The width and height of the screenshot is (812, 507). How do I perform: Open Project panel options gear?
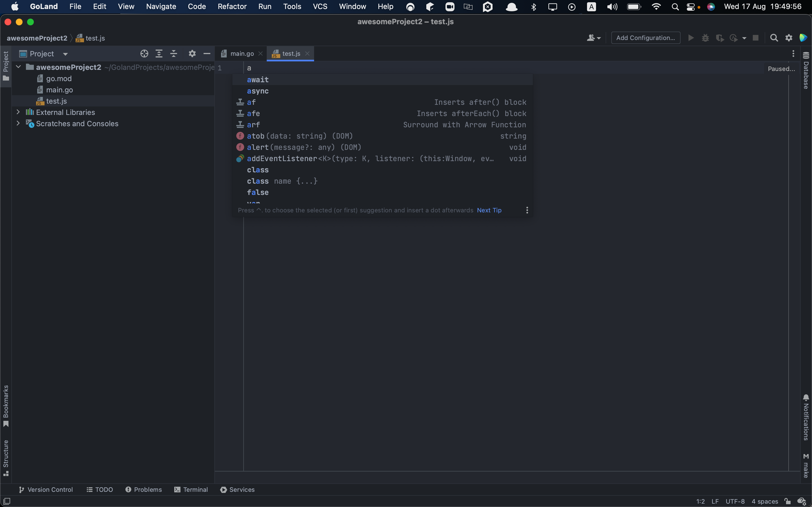coord(192,54)
